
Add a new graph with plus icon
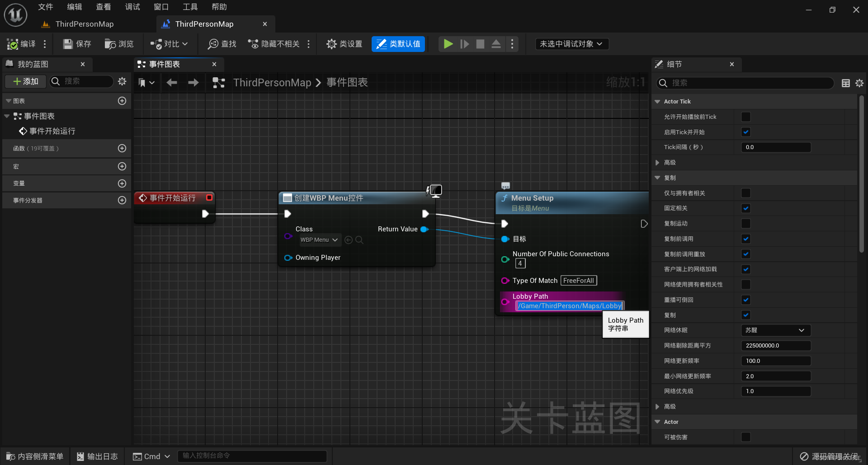coord(122,101)
